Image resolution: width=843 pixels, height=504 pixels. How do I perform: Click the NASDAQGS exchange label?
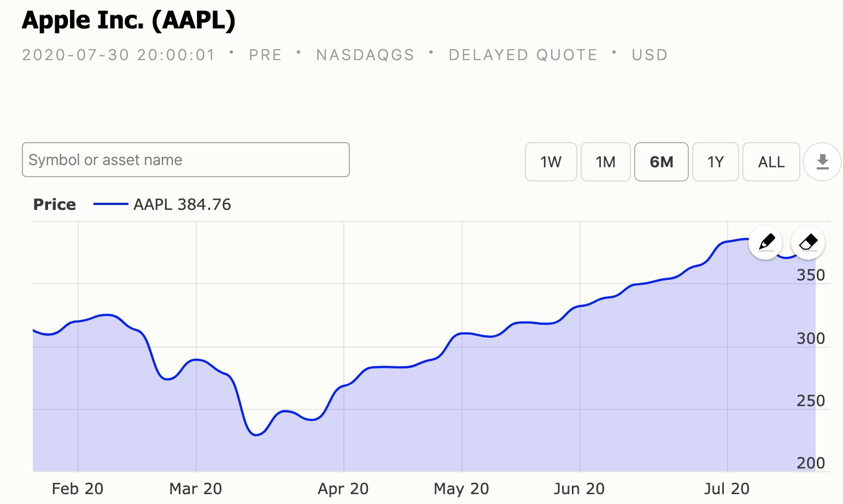(x=365, y=55)
